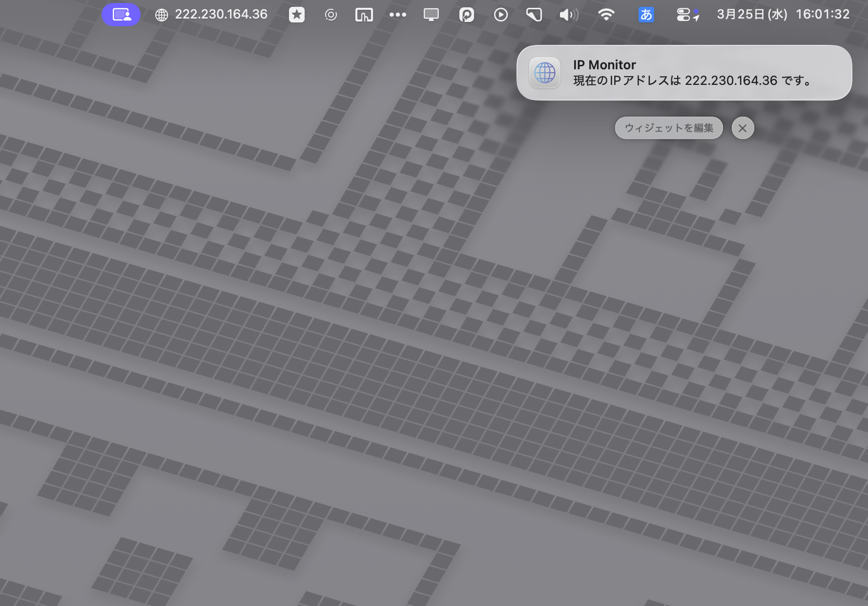Click the circular arrow app menu bar icon
868x606 pixels.
point(466,15)
